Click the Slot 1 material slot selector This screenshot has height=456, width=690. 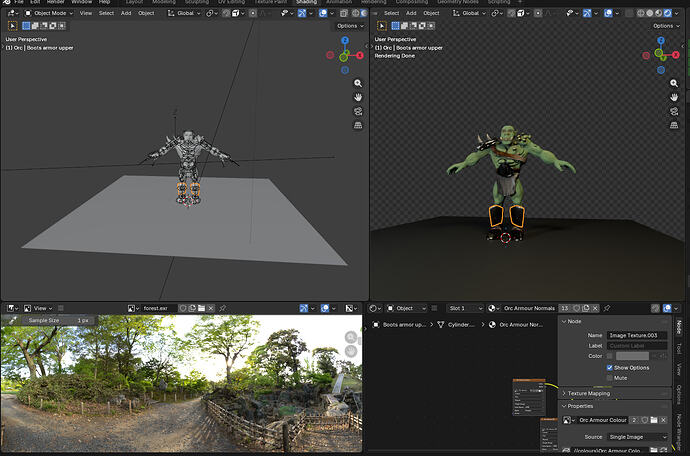[465, 308]
